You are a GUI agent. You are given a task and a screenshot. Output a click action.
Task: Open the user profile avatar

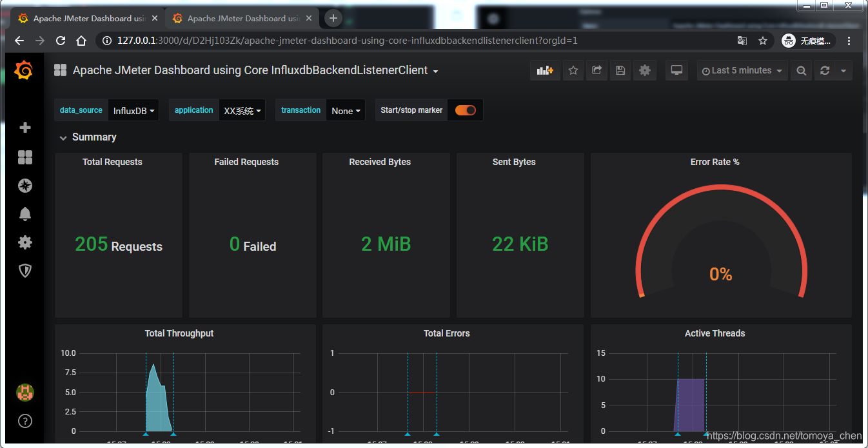(25, 392)
